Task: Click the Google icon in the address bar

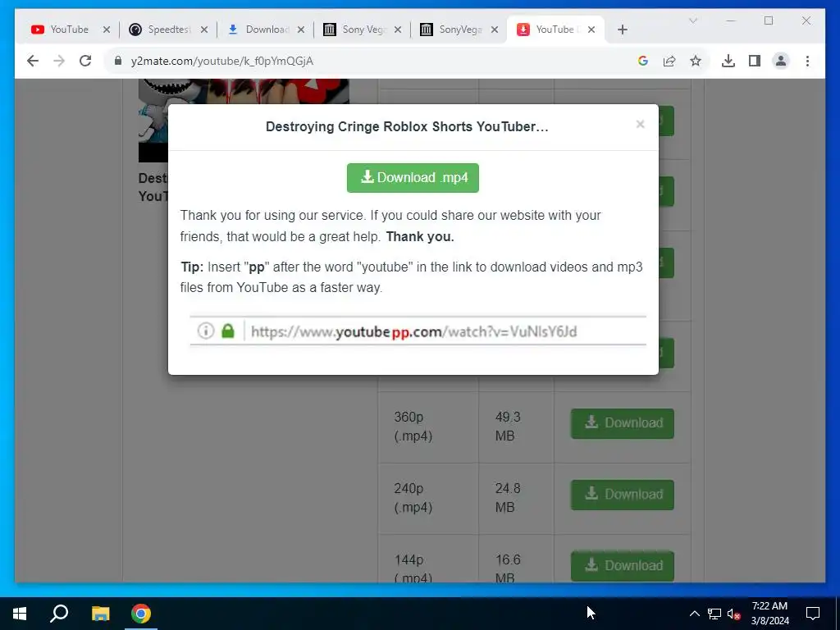Action: click(643, 61)
